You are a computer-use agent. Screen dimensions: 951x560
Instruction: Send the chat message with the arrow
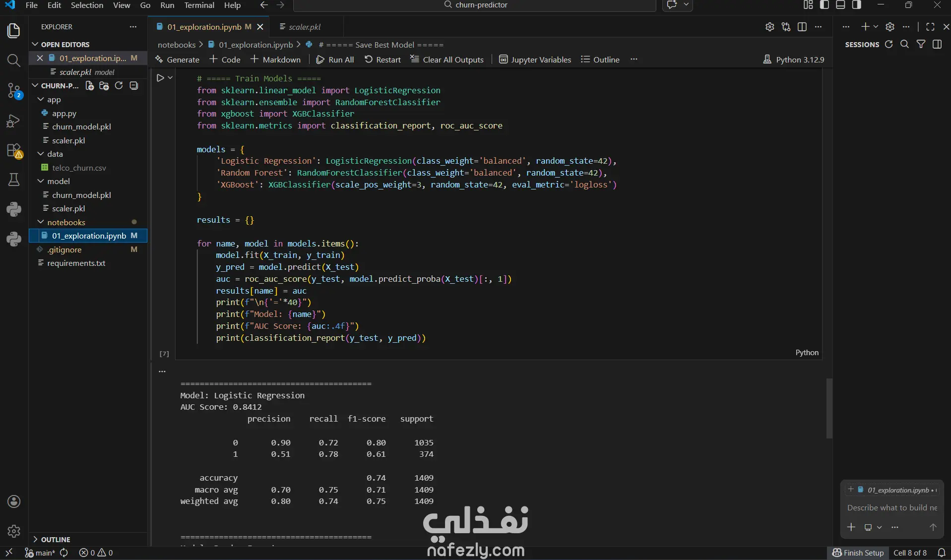(933, 527)
